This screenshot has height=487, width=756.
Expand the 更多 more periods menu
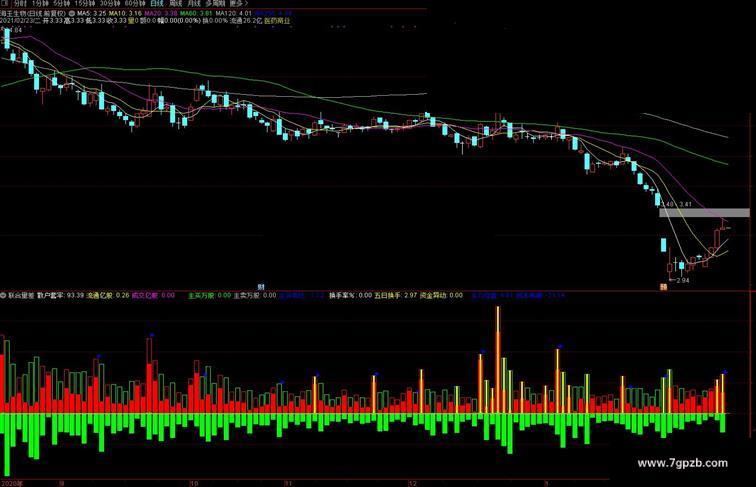click(x=238, y=3)
